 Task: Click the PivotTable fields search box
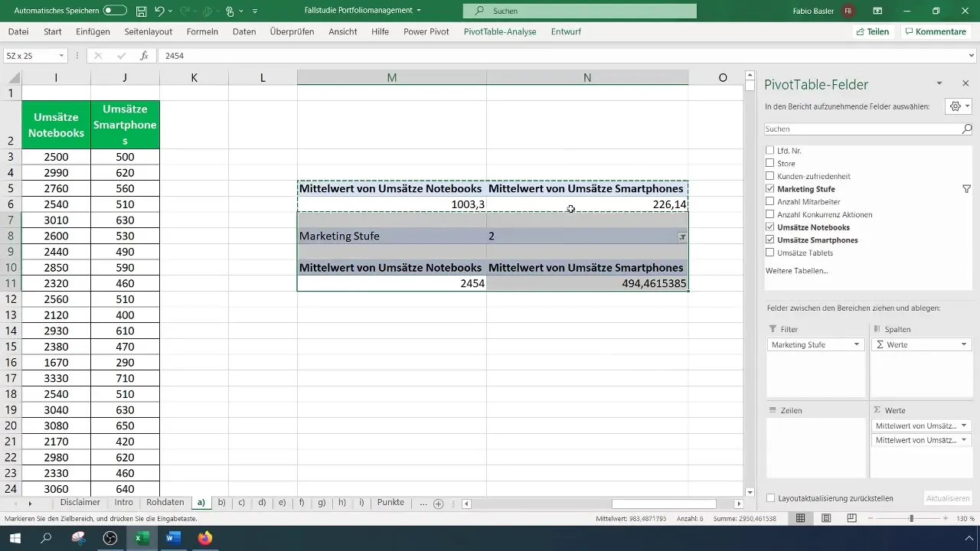point(868,129)
